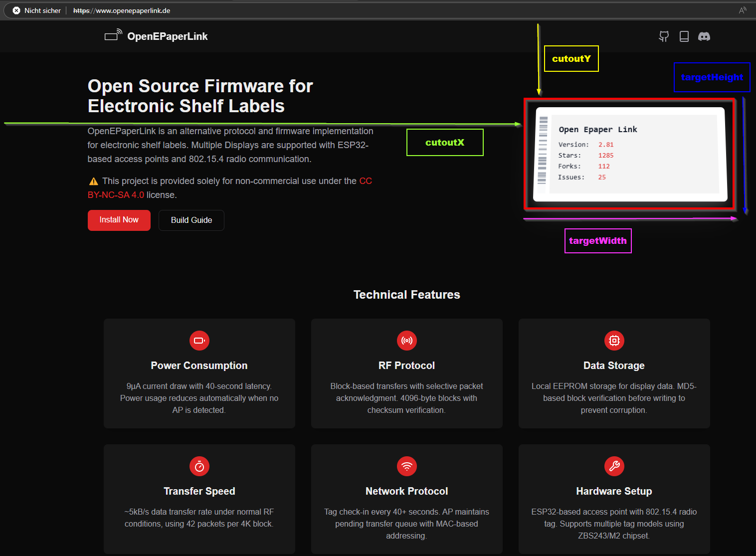The height and width of the screenshot is (556, 756).
Task: Click the Hardware Setup wrench icon
Action: click(614, 466)
